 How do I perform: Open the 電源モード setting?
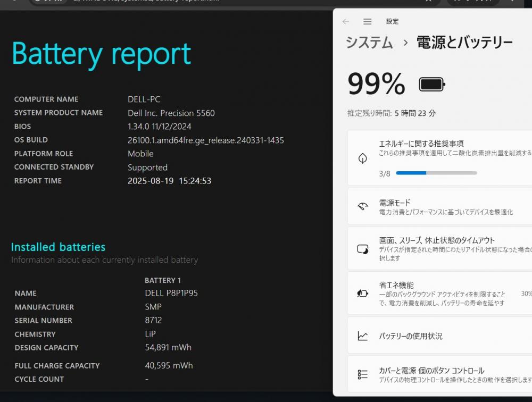[440, 207]
